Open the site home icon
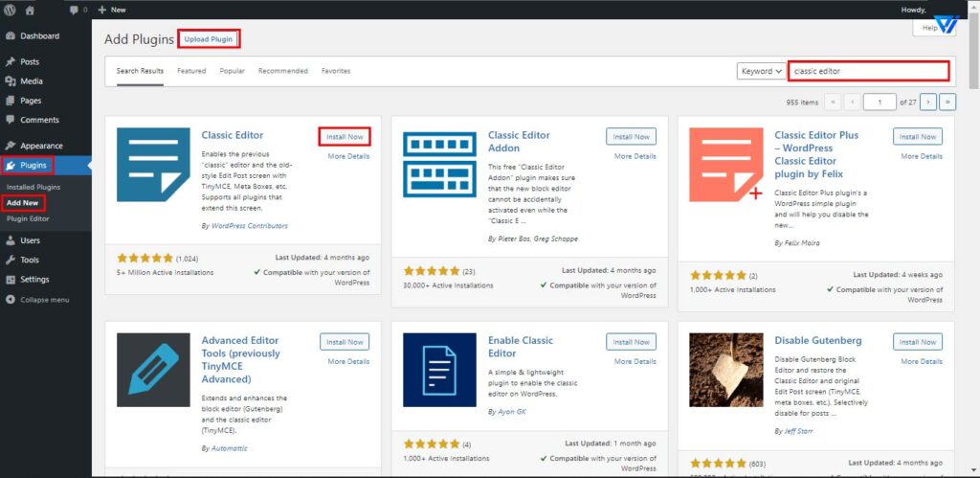 click(30, 10)
